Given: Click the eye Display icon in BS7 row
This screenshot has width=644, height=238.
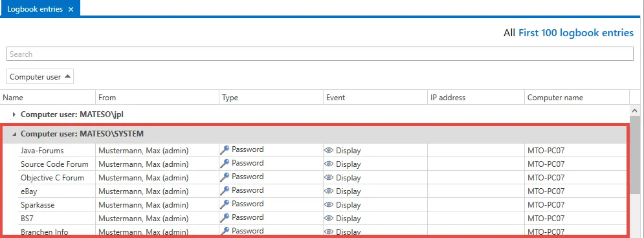Looking at the screenshot, I should [329, 219].
